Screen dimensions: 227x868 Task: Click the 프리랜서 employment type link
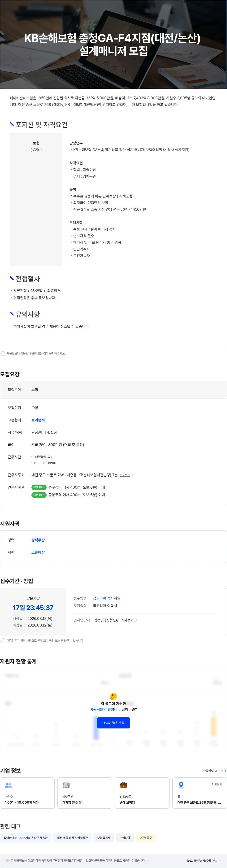tap(38, 420)
